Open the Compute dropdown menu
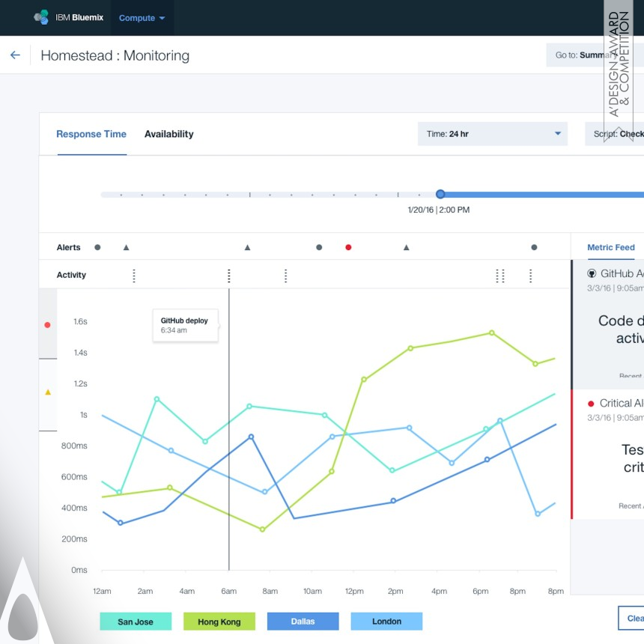Viewport: 644px width, 644px height. [x=142, y=18]
